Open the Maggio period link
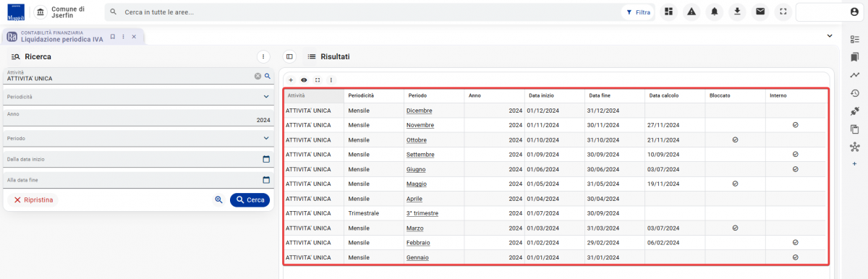The image size is (868, 279). [417, 184]
